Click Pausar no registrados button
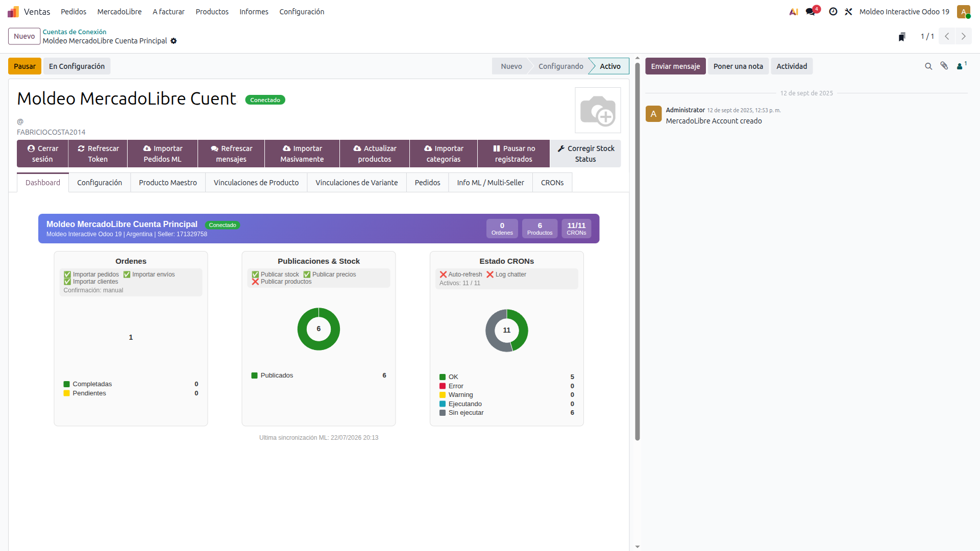The width and height of the screenshot is (980, 551). click(x=513, y=154)
